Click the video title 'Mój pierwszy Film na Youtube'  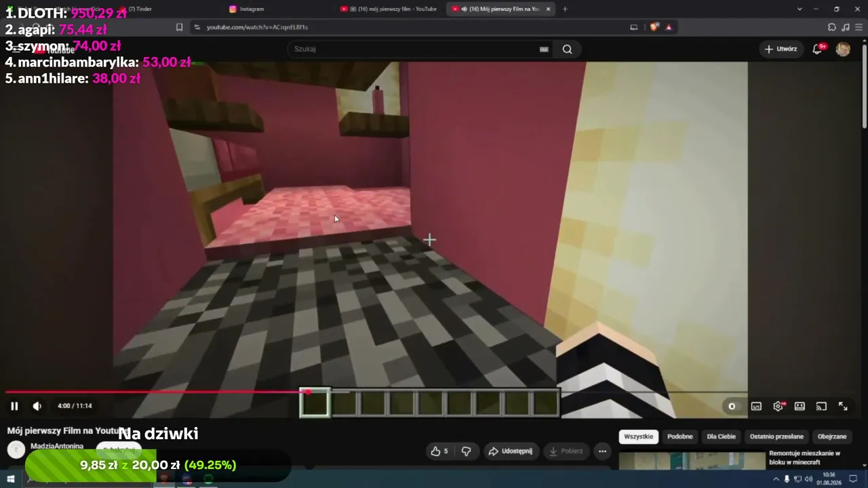tap(68, 431)
